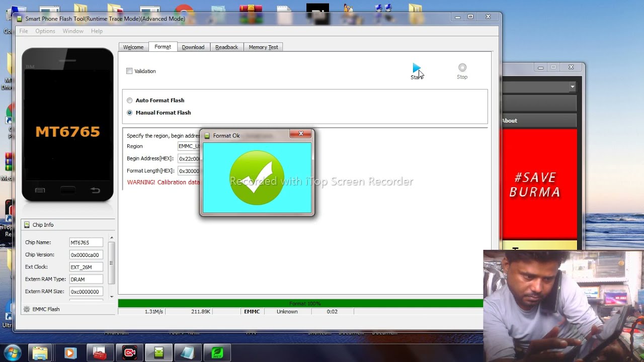Open Windows Explorer from the taskbar
Viewport: 644px width, 362px height.
pyautogui.click(x=40, y=353)
